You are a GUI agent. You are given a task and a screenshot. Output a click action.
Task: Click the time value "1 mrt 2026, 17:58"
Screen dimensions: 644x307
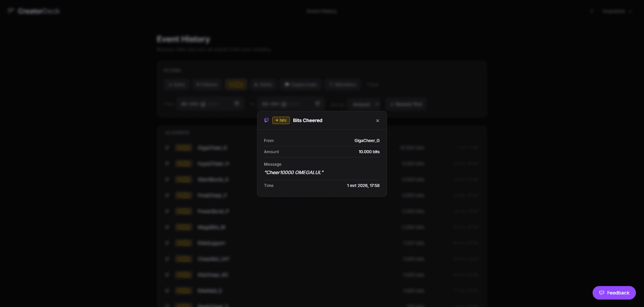363,186
